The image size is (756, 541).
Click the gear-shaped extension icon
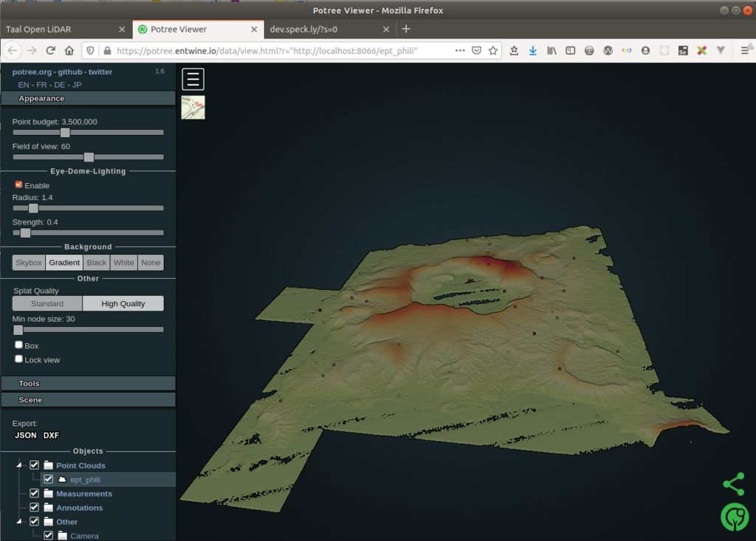click(x=589, y=51)
